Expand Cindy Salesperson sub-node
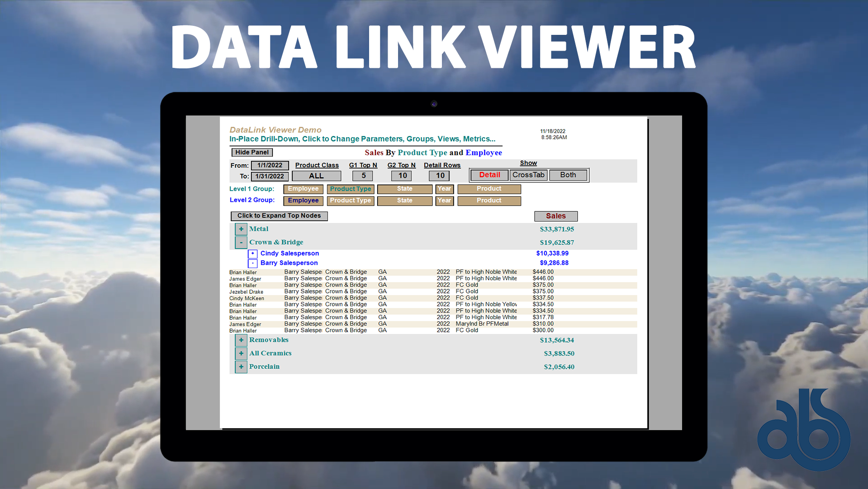The image size is (868, 489). tap(253, 254)
